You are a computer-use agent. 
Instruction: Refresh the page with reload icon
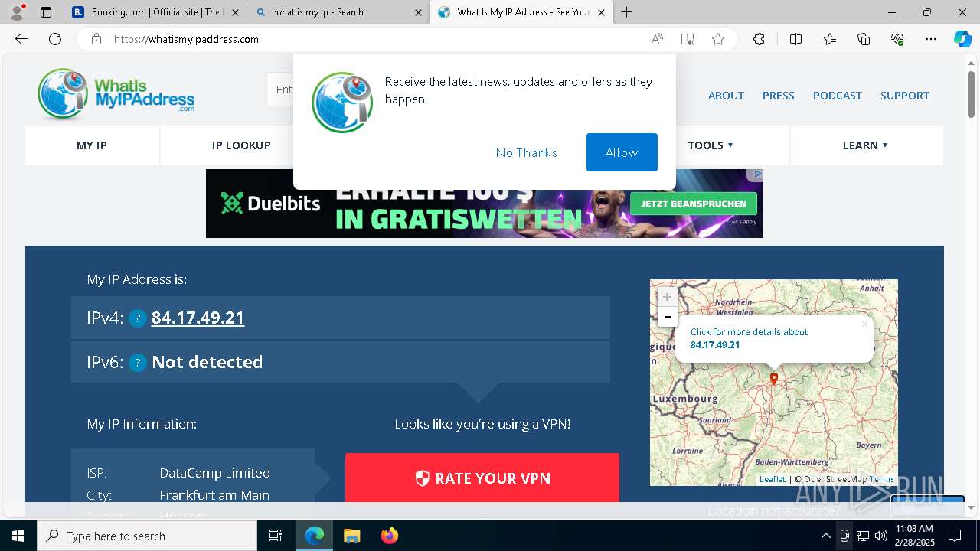(55, 39)
